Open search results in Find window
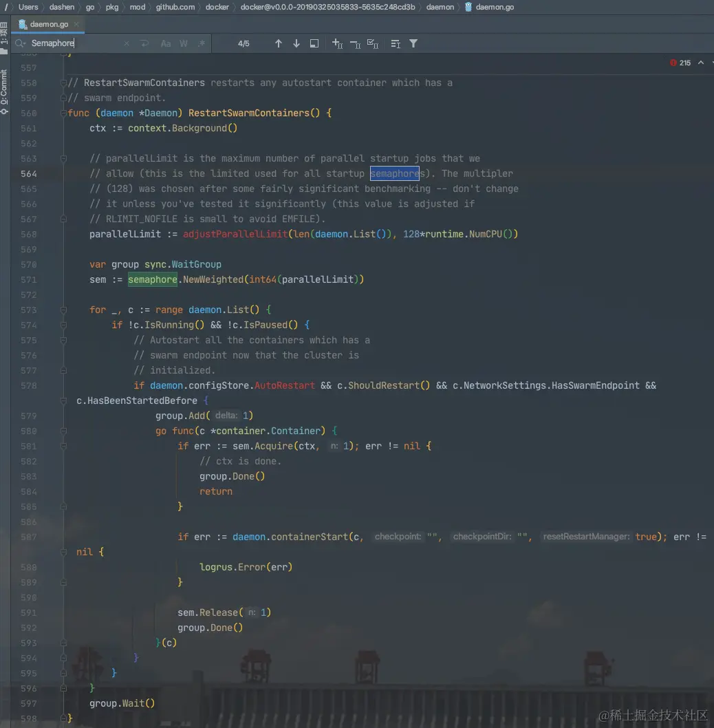This screenshot has height=728, width=714. (x=314, y=43)
